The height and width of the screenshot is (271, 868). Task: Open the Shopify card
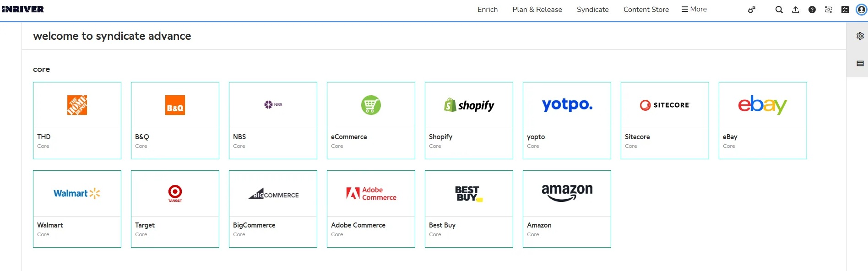click(469, 120)
